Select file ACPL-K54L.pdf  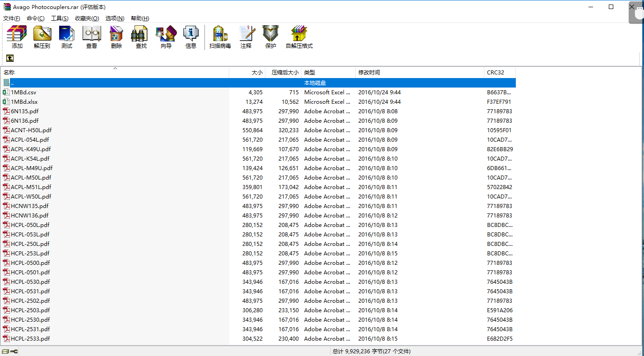[x=30, y=158]
